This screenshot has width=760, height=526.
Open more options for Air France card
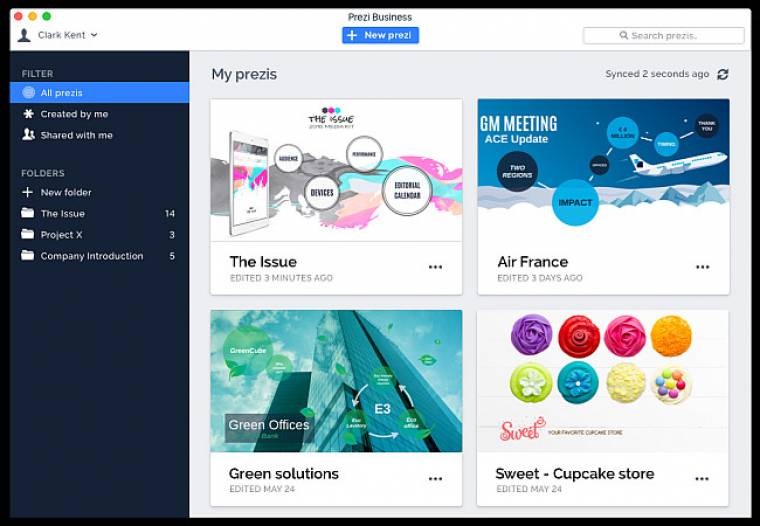pyautogui.click(x=702, y=267)
